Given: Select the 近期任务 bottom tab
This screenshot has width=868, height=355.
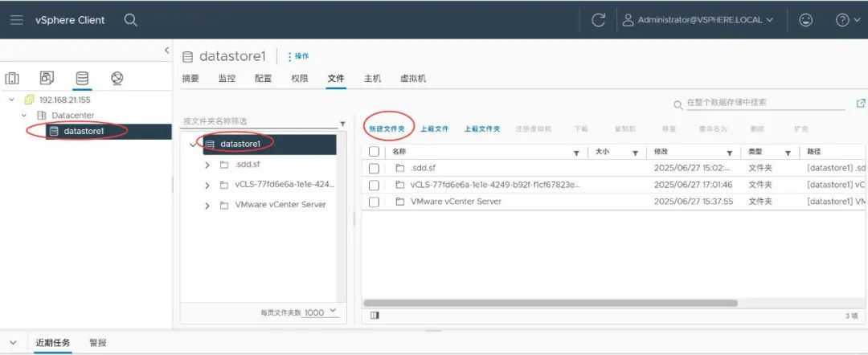Looking at the screenshot, I should pyautogui.click(x=53, y=343).
